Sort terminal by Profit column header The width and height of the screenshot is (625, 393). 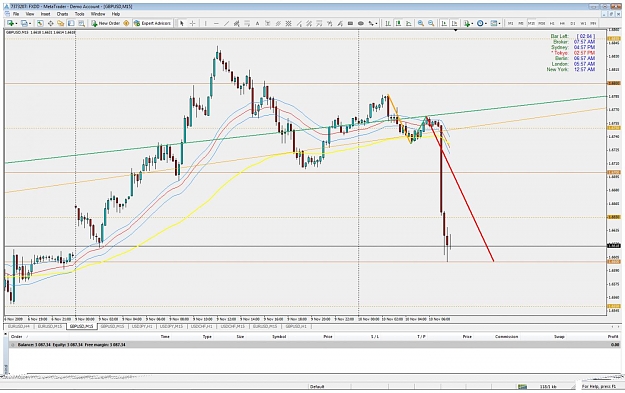613,337
